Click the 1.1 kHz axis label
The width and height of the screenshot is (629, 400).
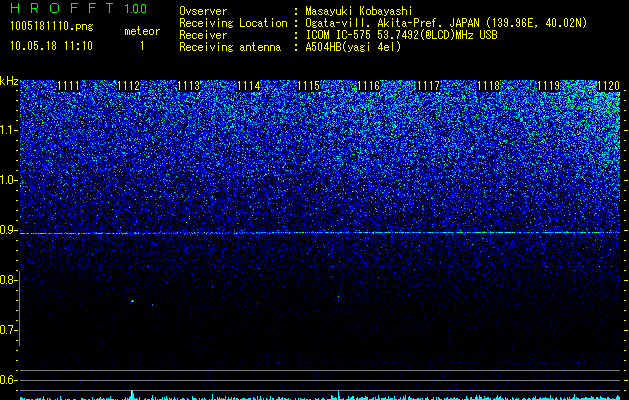pos(8,130)
